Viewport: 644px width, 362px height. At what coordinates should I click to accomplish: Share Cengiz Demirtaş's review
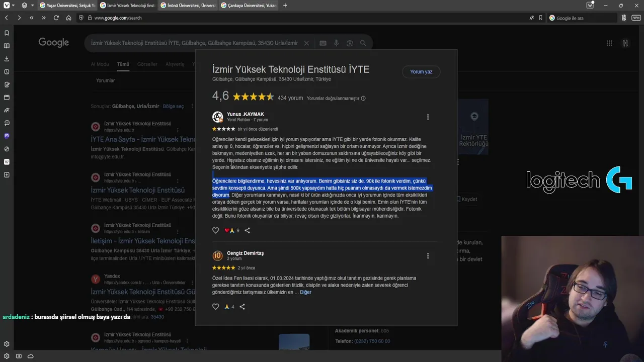242,307
